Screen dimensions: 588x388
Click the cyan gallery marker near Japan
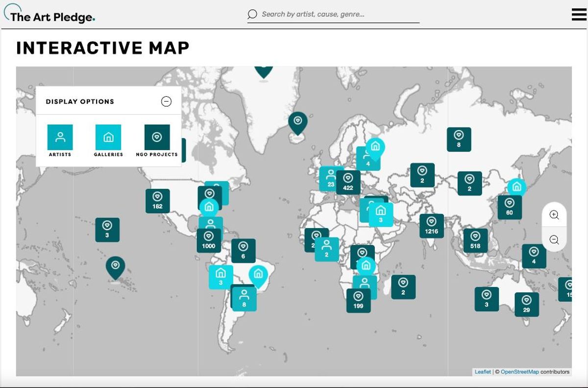tap(517, 187)
